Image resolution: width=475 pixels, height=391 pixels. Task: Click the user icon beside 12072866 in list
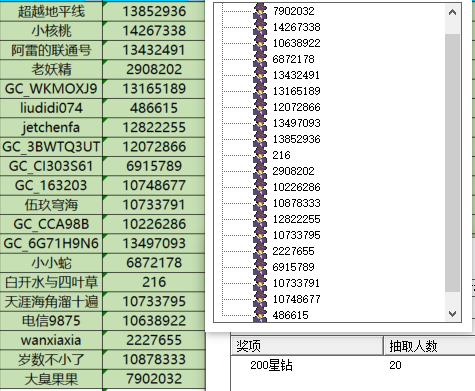(260, 107)
